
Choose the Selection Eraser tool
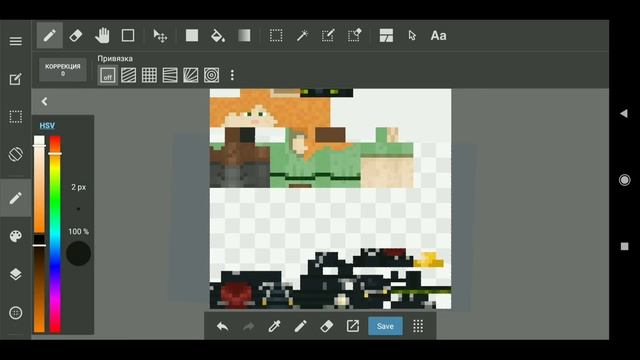point(354,36)
